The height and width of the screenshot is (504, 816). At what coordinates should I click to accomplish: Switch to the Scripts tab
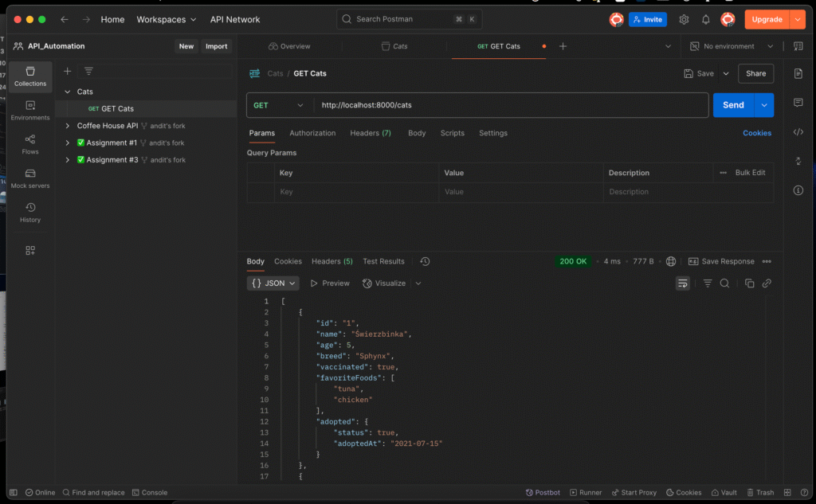click(453, 133)
